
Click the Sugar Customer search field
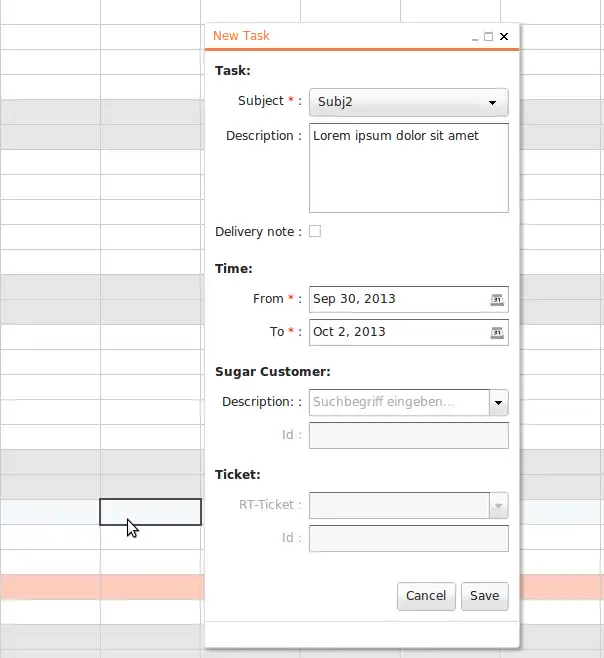(x=399, y=402)
